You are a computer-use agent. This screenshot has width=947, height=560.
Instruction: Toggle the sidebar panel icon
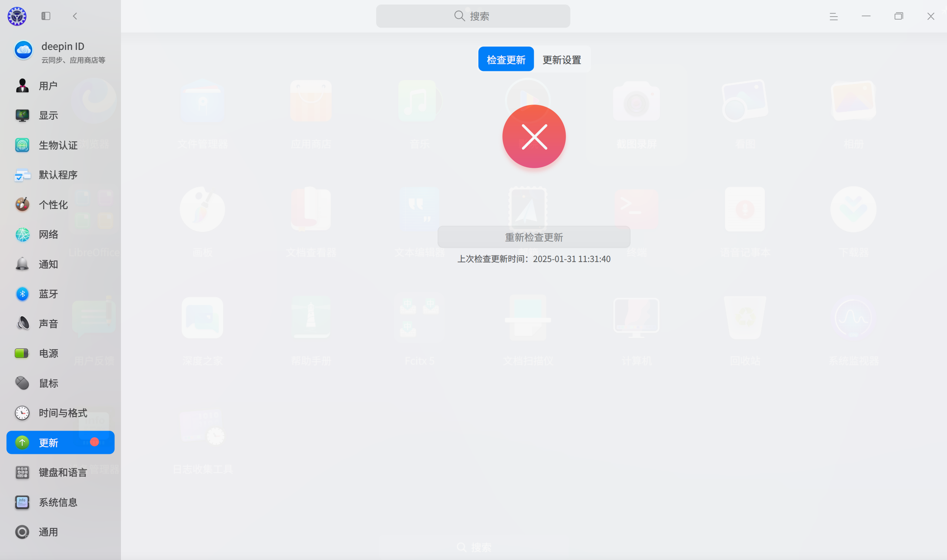click(46, 16)
